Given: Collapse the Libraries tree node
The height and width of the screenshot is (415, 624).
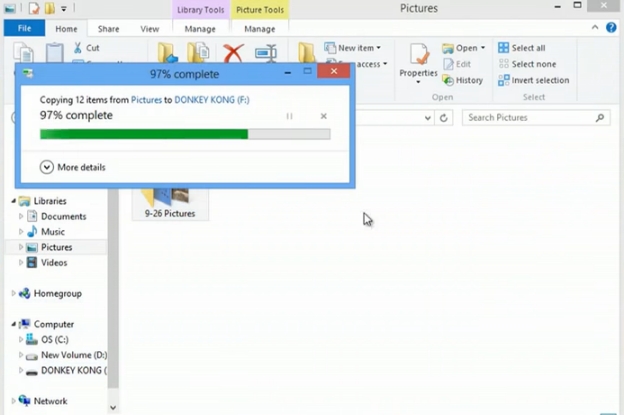Looking at the screenshot, I should (x=14, y=201).
